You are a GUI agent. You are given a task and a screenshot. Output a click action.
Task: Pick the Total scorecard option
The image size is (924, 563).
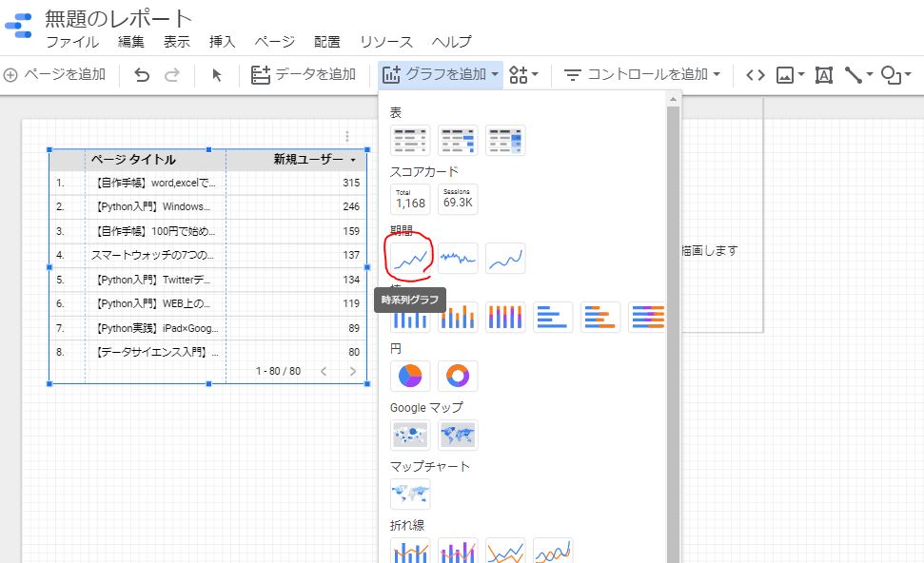pos(410,199)
